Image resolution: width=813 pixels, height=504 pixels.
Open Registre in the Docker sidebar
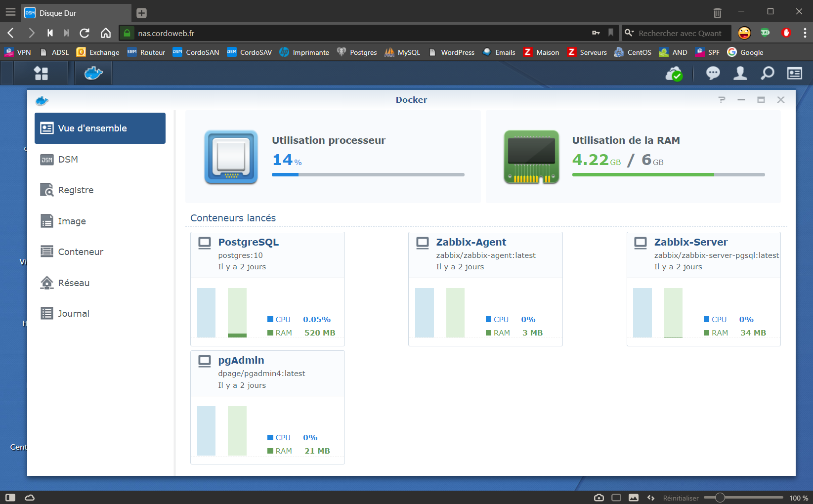[x=100, y=190]
